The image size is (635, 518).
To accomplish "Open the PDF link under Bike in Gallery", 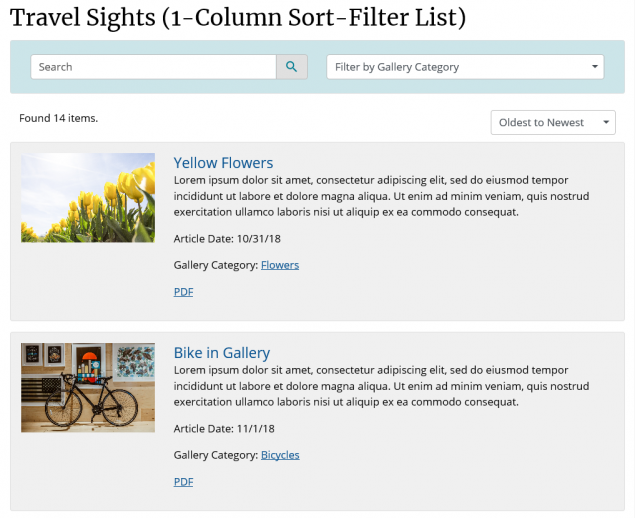I will click(183, 482).
